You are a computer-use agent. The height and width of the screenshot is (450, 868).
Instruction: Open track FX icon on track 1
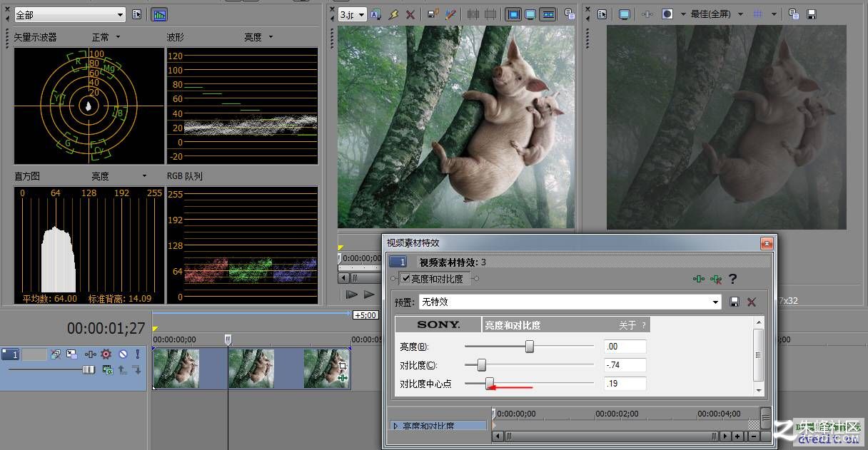(x=91, y=354)
